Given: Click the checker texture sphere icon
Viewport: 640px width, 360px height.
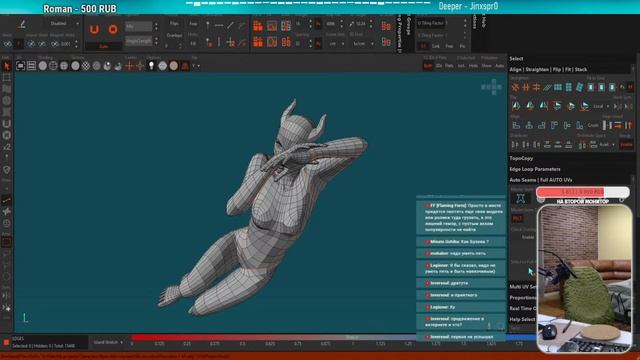Looking at the screenshot, I should coord(86,66).
